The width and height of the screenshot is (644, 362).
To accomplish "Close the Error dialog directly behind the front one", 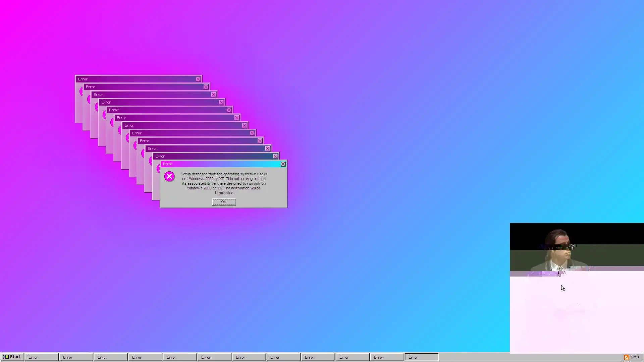I will (275, 156).
